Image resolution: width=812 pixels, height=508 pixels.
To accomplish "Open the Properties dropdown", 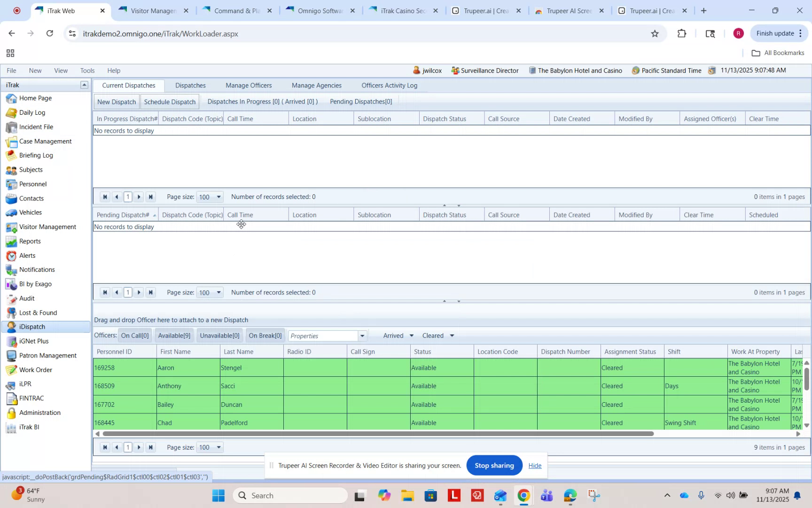I will [x=361, y=335].
